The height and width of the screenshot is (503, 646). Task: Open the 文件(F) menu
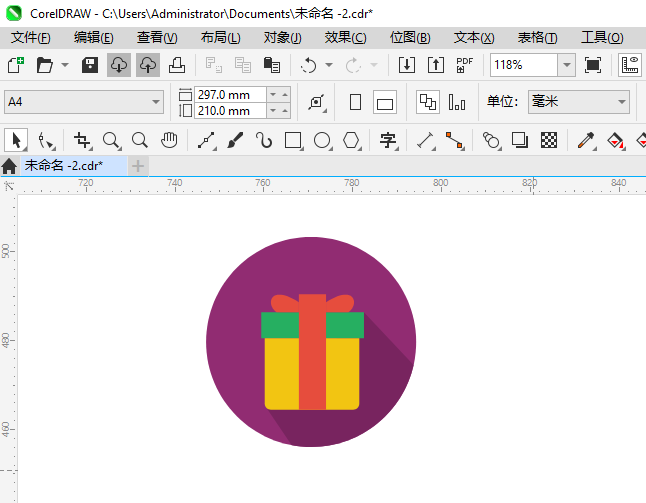[30, 38]
